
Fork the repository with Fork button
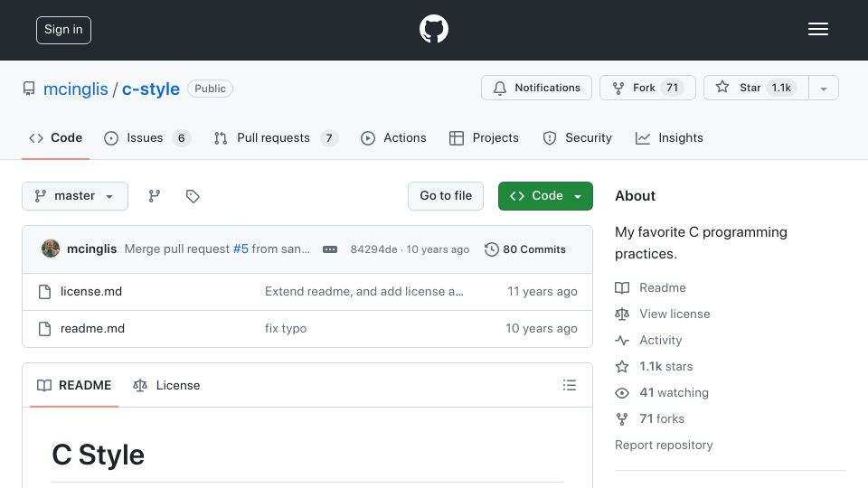[x=647, y=88]
